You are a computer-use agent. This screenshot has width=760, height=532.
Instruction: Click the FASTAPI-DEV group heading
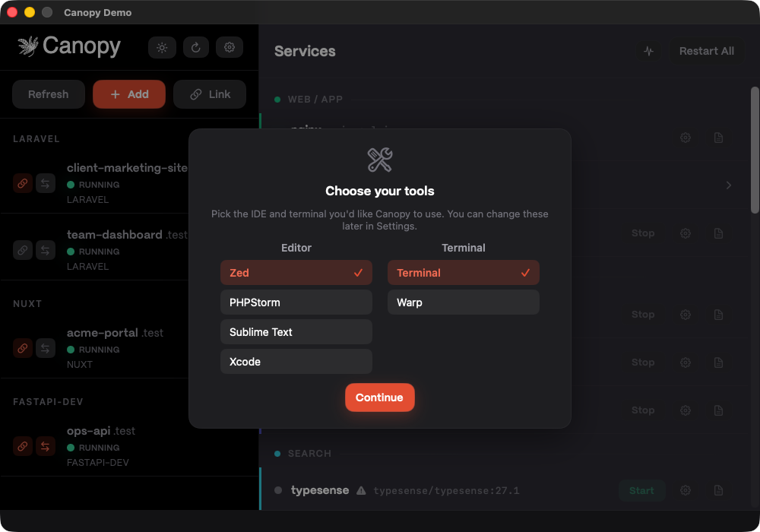pyautogui.click(x=48, y=402)
